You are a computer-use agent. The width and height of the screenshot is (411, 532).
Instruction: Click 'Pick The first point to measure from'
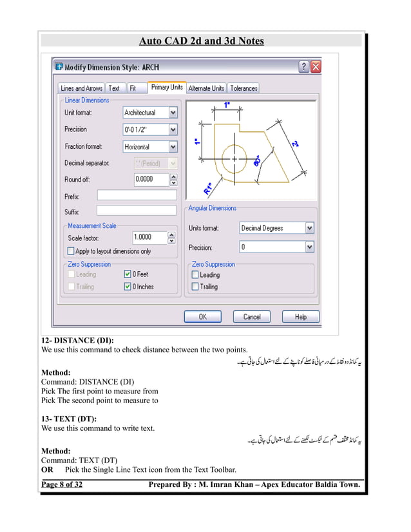[x=100, y=391]
